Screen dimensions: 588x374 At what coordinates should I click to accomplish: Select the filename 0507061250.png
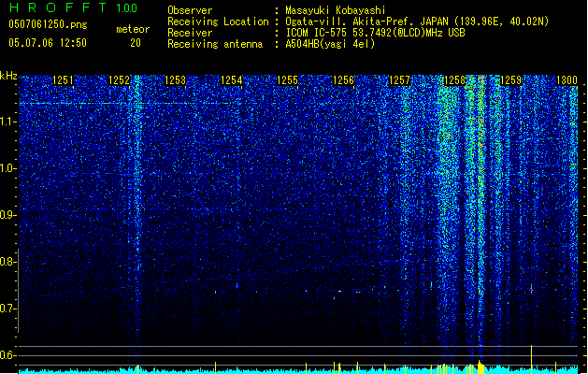click(x=48, y=24)
